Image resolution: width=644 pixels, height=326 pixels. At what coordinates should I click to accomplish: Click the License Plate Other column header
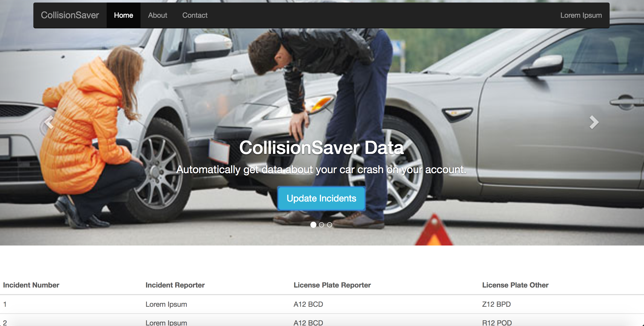point(515,285)
